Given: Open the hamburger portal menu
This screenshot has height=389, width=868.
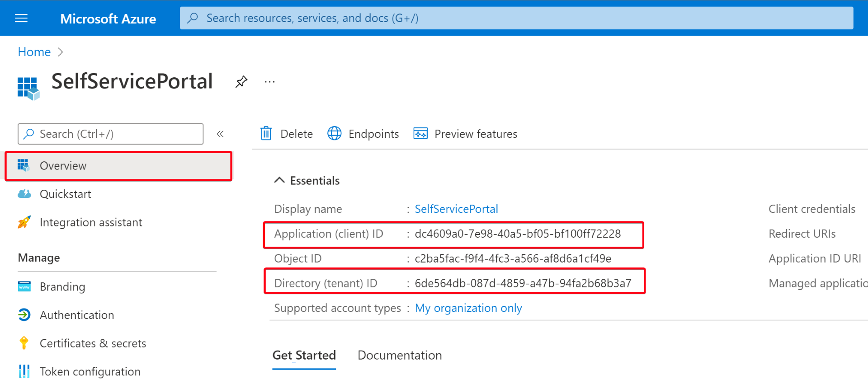Looking at the screenshot, I should coord(21,18).
